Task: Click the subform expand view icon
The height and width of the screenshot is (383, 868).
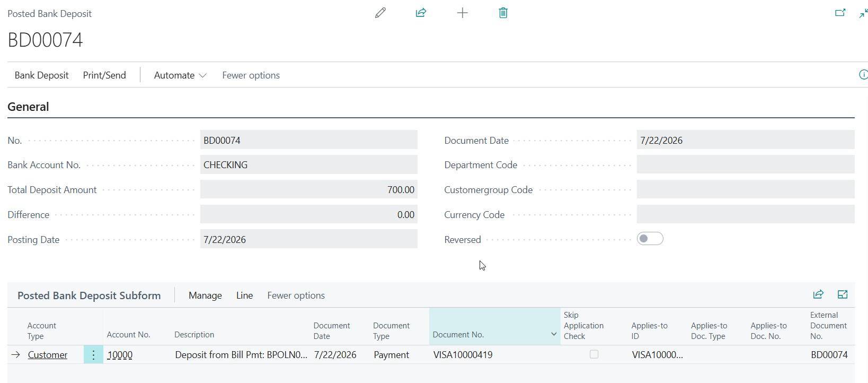Action: coord(843,294)
